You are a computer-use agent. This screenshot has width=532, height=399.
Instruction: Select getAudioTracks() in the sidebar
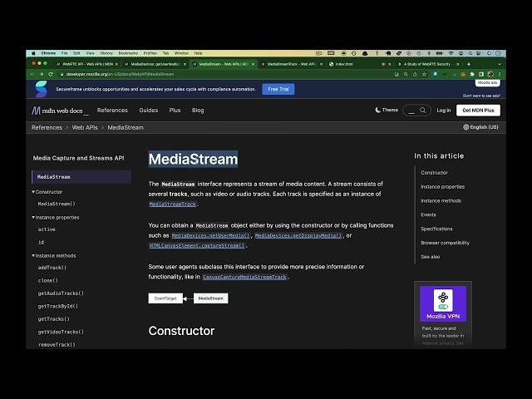[x=61, y=293]
